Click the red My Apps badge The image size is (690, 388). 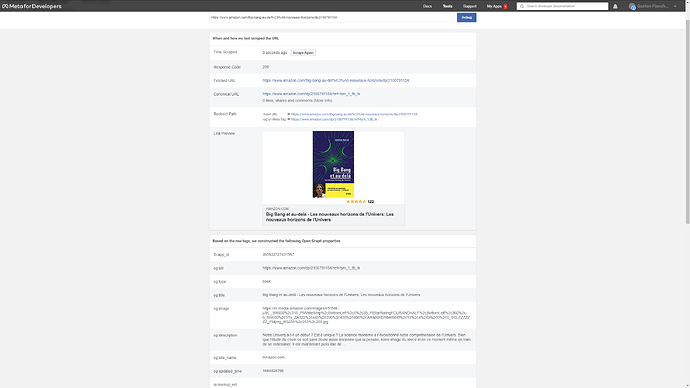tap(505, 7)
